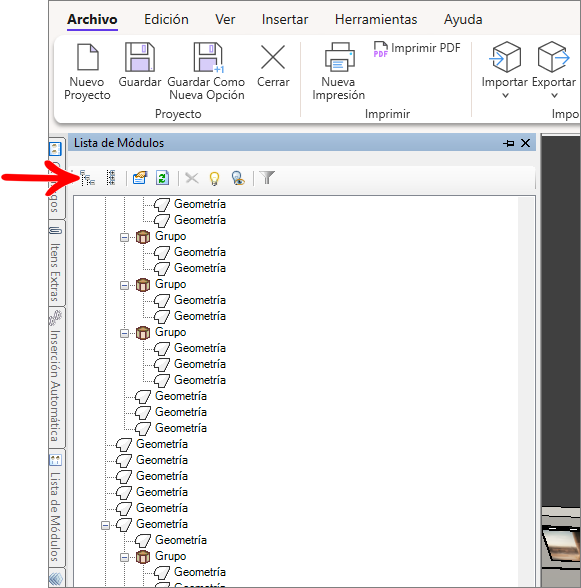The height and width of the screenshot is (588, 581).
Task: Click the funnel filter icon
Action: 267,177
